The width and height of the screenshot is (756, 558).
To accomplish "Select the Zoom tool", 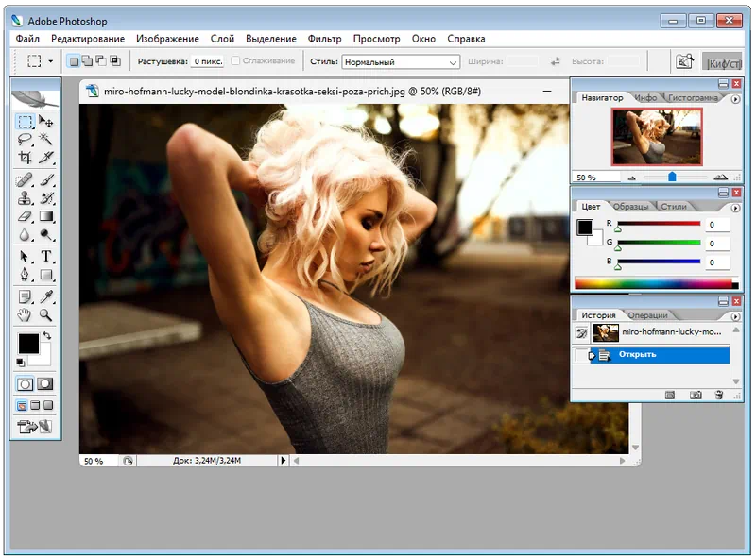I will click(x=46, y=315).
